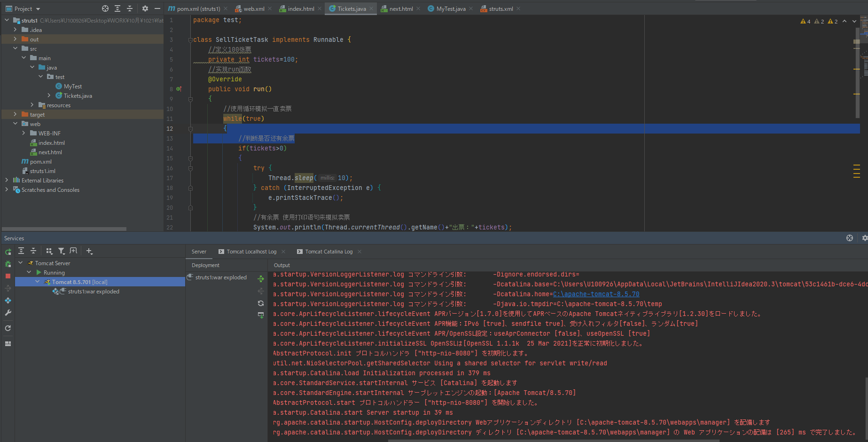Click the add service plus icon
The image size is (868, 442).
[x=89, y=251]
